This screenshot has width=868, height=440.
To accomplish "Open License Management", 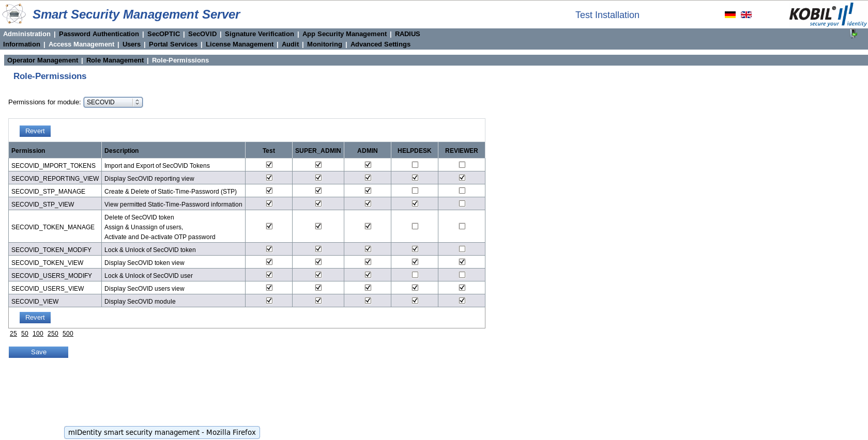I will tap(239, 44).
